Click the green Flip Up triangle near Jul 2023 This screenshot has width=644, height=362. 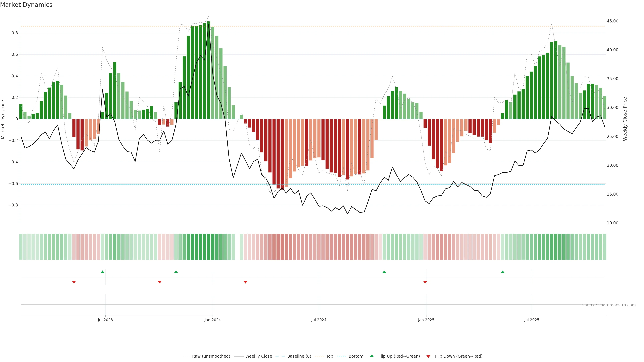(102, 272)
